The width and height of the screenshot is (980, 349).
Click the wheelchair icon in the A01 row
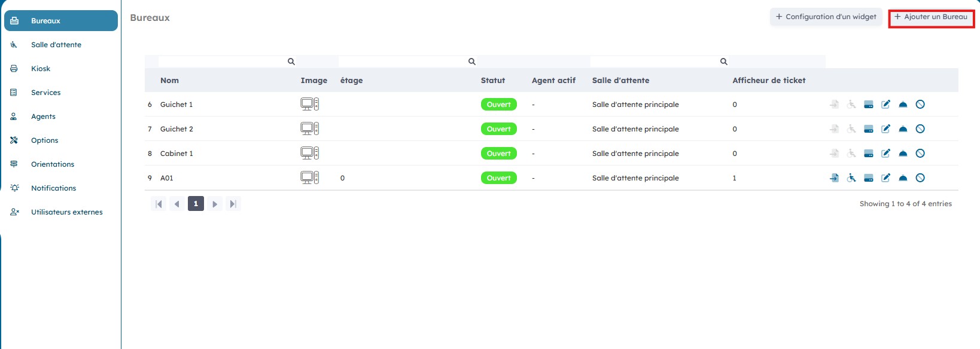point(851,178)
